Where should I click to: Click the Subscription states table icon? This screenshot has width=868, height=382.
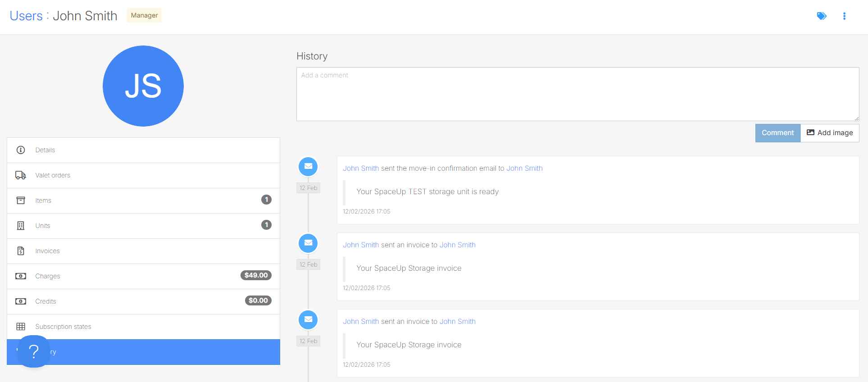click(x=21, y=327)
